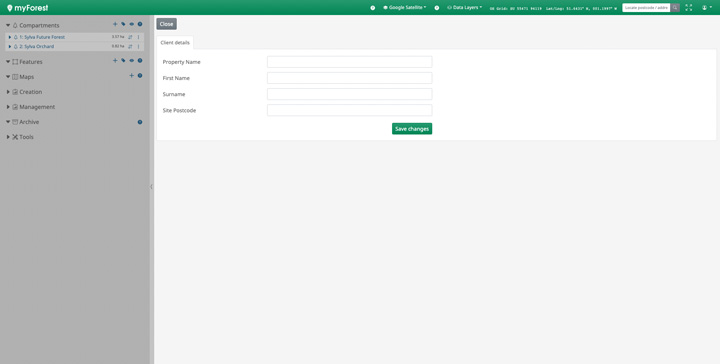Click sort arrows on Sylva Future Forest row

pyautogui.click(x=130, y=37)
